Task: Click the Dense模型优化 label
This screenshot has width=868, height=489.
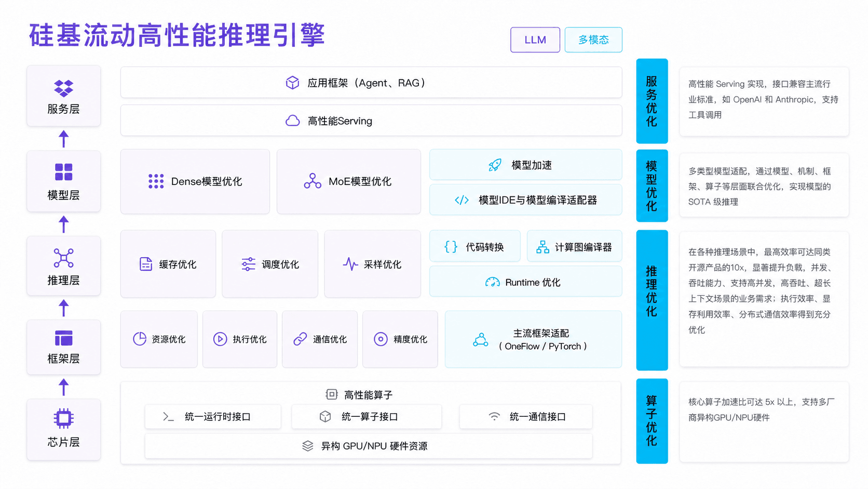Action: (x=207, y=181)
